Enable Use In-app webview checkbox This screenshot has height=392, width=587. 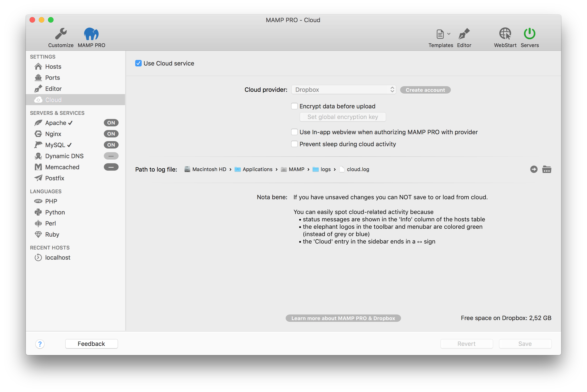pyautogui.click(x=294, y=132)
